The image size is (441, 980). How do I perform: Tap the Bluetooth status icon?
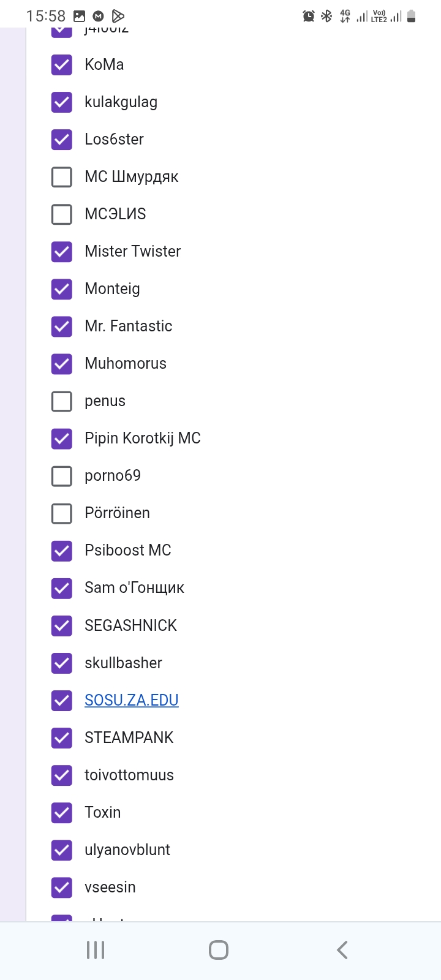[x=326, y=17]
